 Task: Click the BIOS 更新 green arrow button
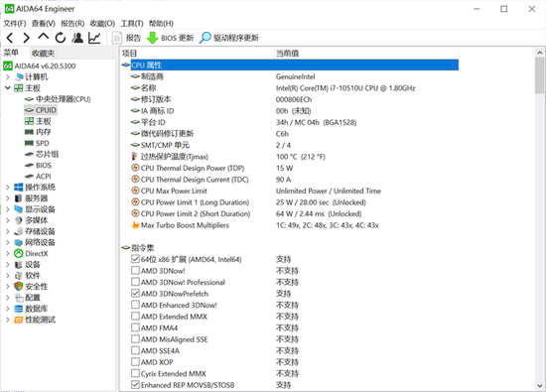click(170, 38)
